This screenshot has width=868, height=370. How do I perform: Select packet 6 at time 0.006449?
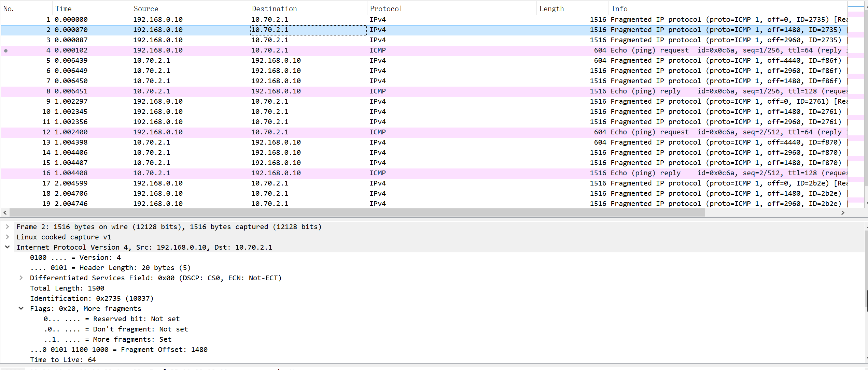423,71
